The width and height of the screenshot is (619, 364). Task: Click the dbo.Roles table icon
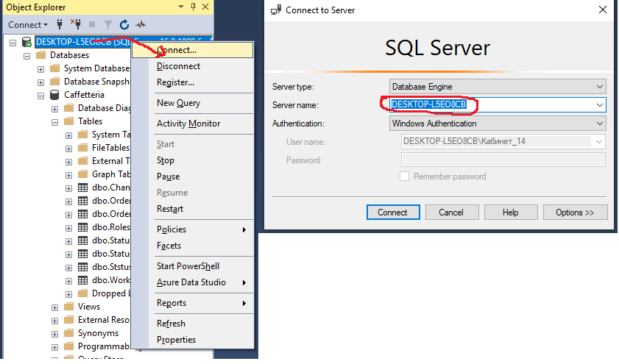pyautogui.click(x=82, y=227)
